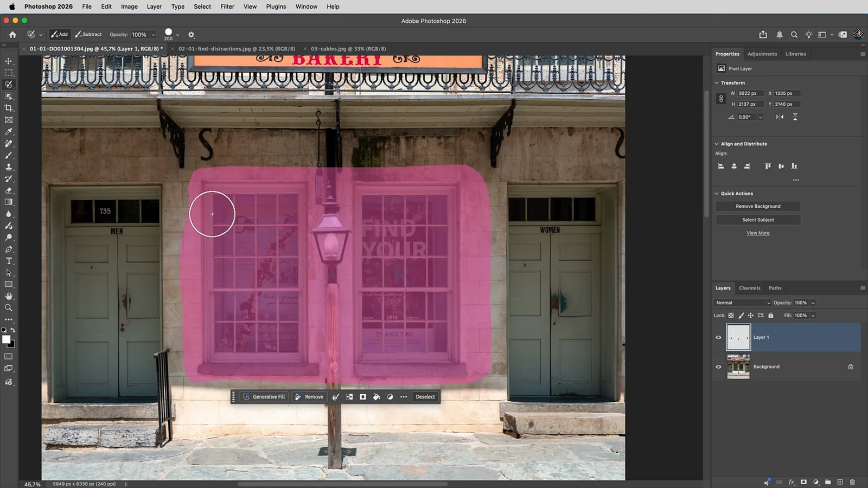Toggle lock transparent pixels
The width and height of the screenshot is (868, 488).
click(731, 316)
